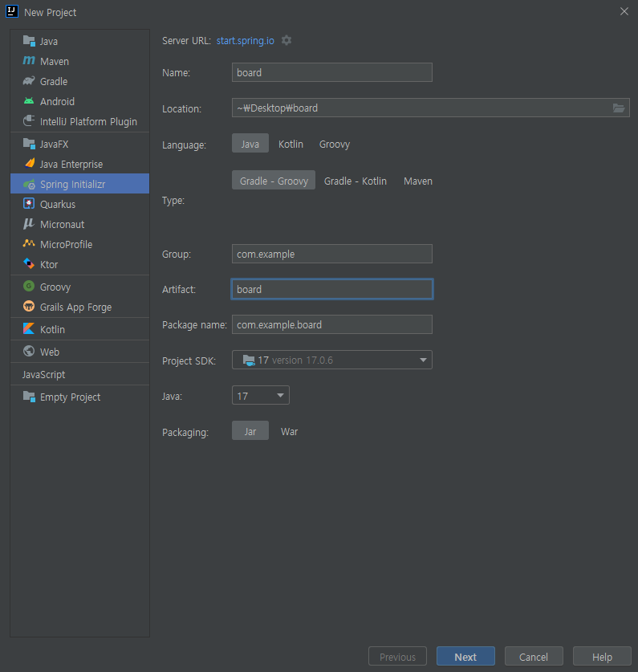Image resolution: width=638 pixels, height=672 pixels.
Task: Choose Gradle - Kotlin build type
Action: tap(356, 181)
